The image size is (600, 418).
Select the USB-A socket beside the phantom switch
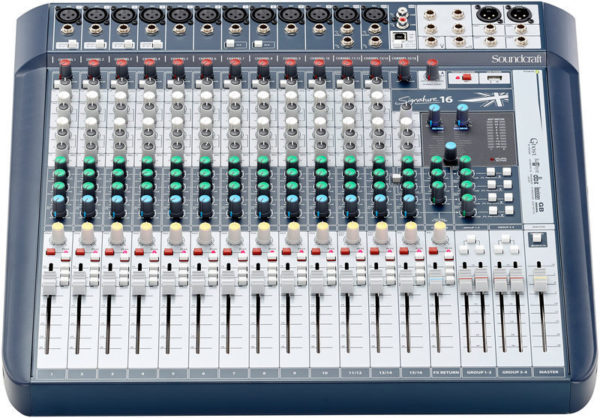tap(494, 78)
